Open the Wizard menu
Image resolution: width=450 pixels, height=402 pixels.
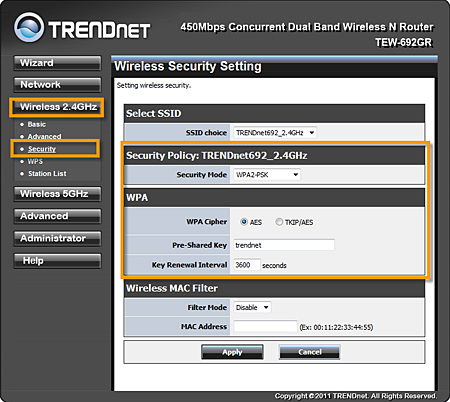tap(57, 63)
